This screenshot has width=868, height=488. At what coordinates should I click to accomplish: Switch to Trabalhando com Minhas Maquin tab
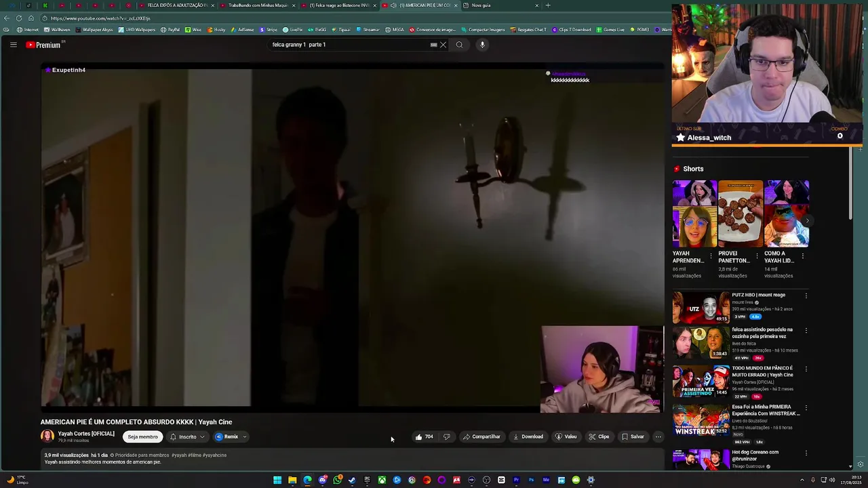257,5
